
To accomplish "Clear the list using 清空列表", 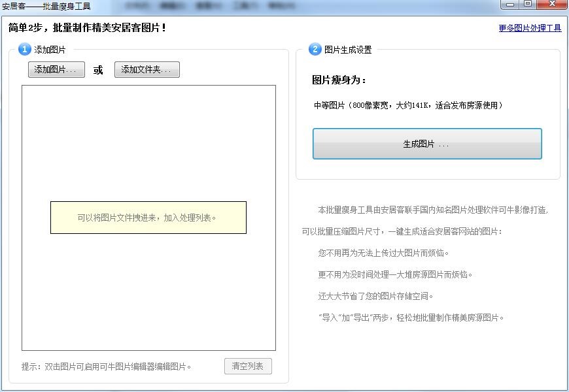I will (x=248, y=366).
